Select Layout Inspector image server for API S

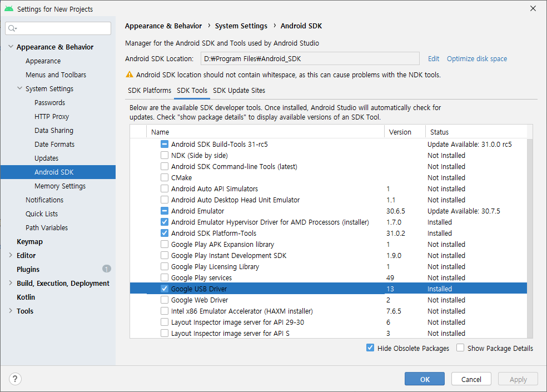tap(329, 333)
